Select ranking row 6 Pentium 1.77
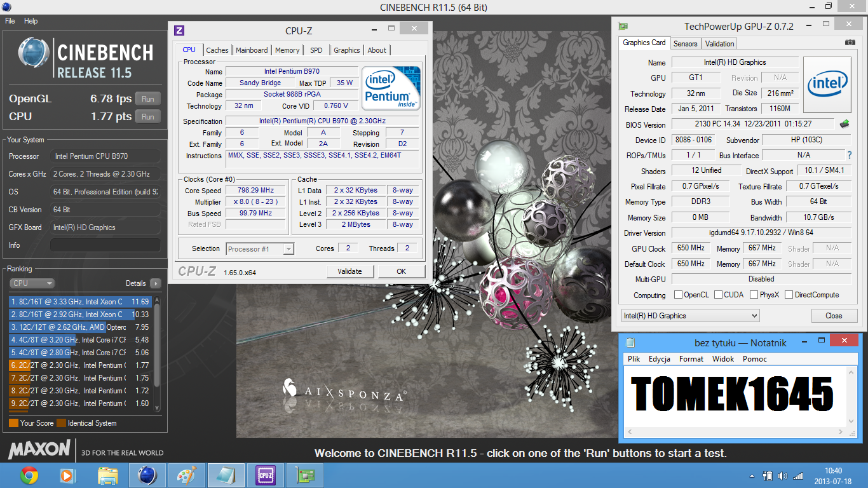 click(80, 365)
